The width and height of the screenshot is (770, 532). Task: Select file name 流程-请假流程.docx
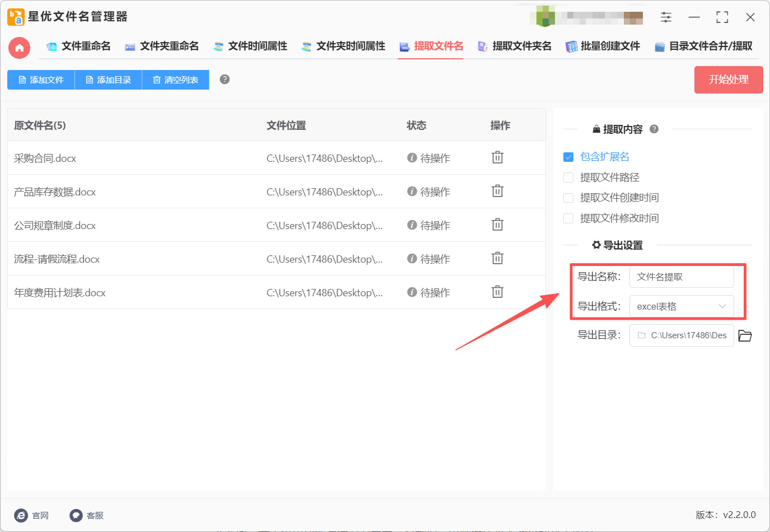(x=57, y=259)
